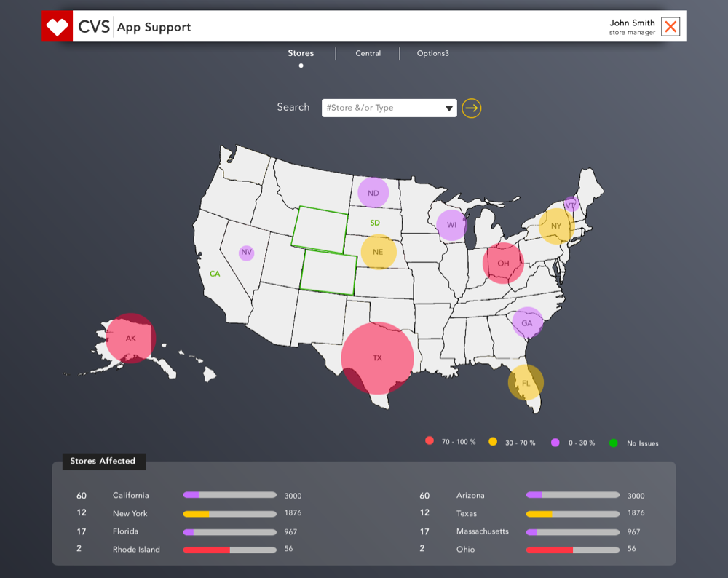The width and height of the screenshot is (728, 578).
Task: Click the Massachusetts row label
Action: coord(482,531)
